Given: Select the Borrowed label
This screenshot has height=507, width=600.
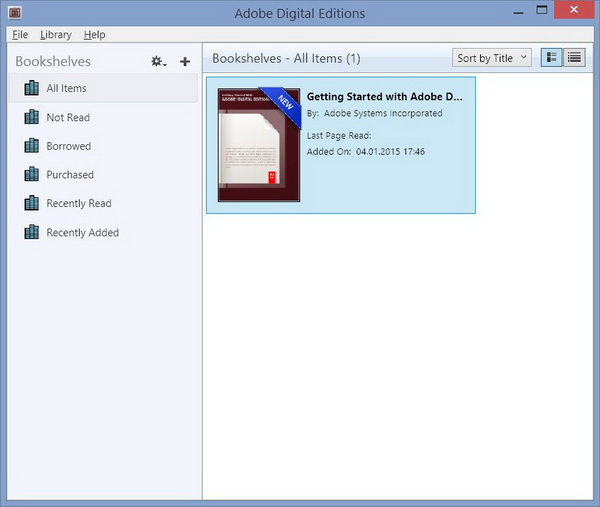Looking at the screenshot, I should pyautogui.click(x=69, y=146).
